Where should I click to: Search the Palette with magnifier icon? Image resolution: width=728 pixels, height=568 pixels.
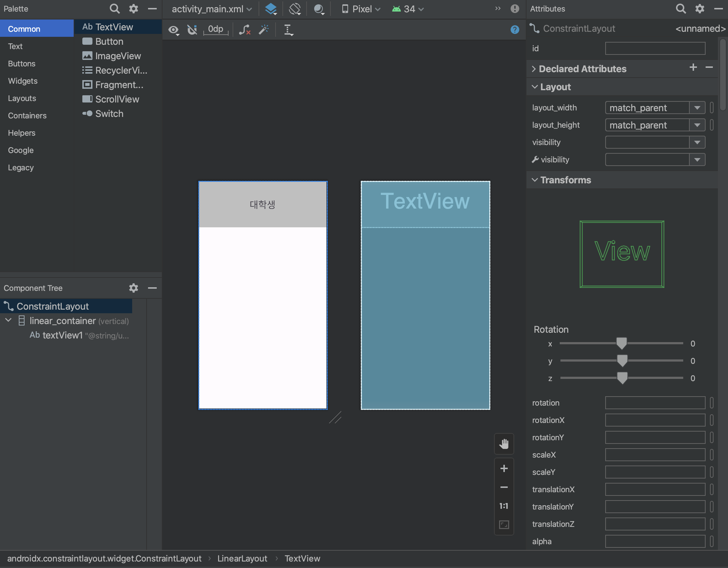coord(114,9)
